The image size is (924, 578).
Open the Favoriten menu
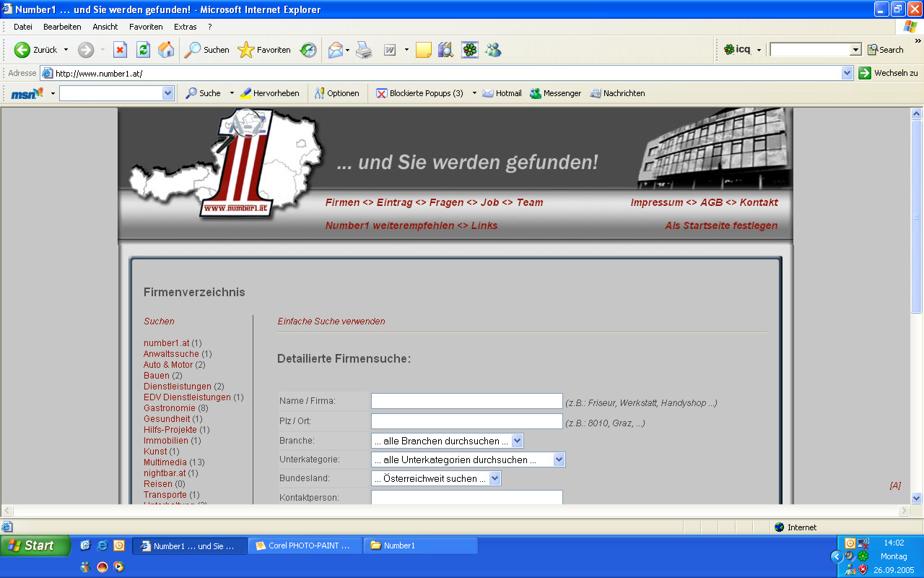(146, 27)
